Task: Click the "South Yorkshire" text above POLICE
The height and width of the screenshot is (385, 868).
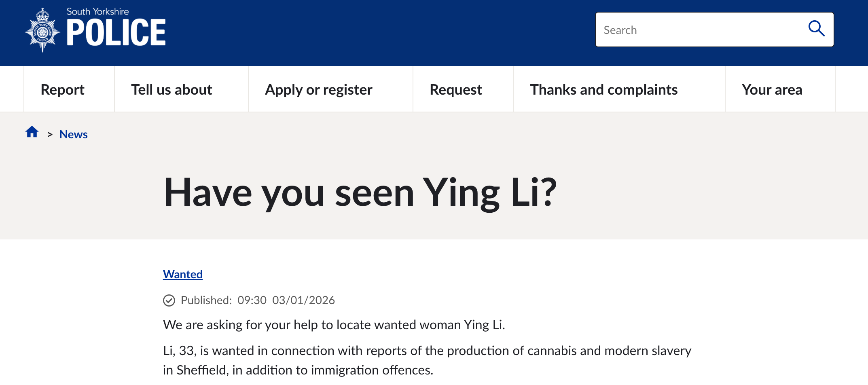Action: click(x=97, y=11)
